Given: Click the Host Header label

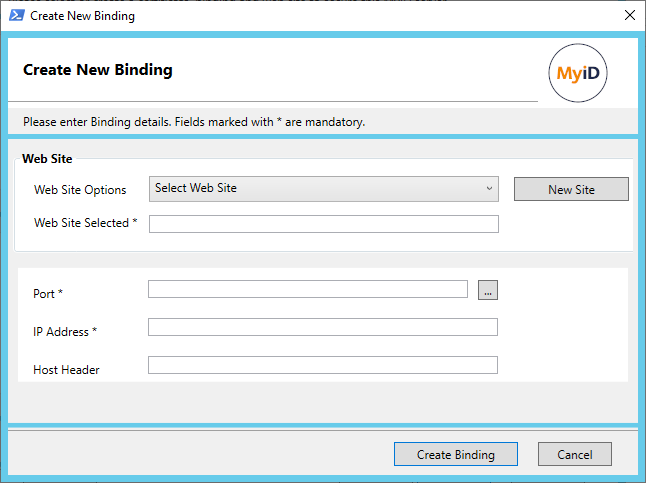Looking at the screenshot, I should (66, 369).
